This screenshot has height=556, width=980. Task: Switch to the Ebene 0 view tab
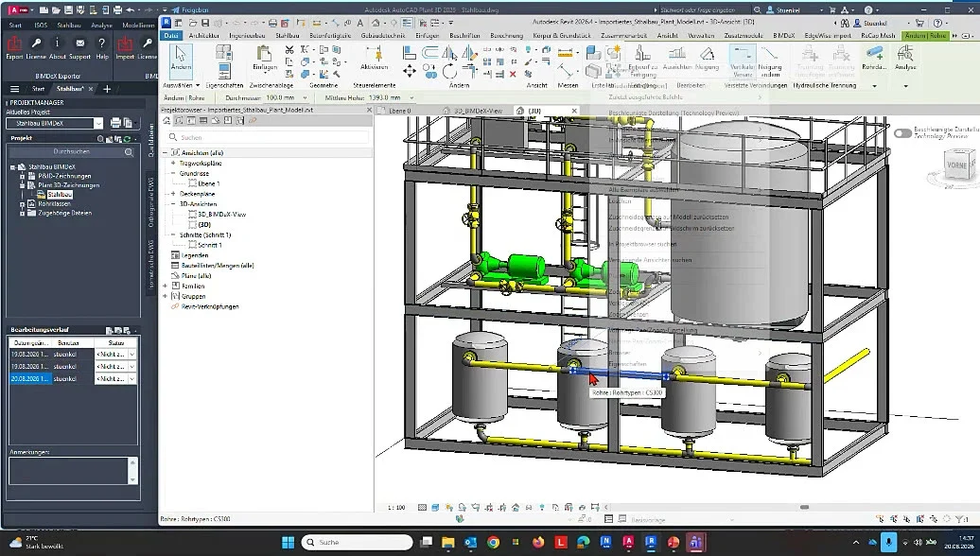[400, 111]
